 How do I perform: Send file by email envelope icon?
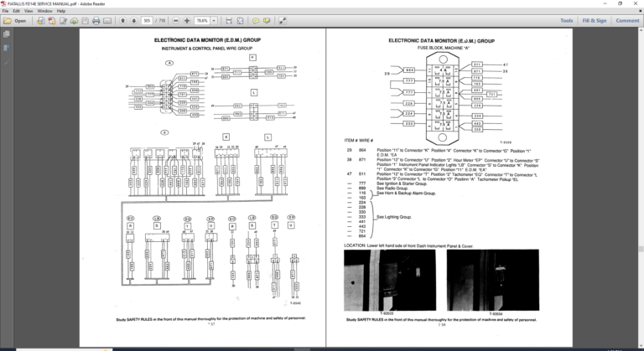(x=107, y=20)
